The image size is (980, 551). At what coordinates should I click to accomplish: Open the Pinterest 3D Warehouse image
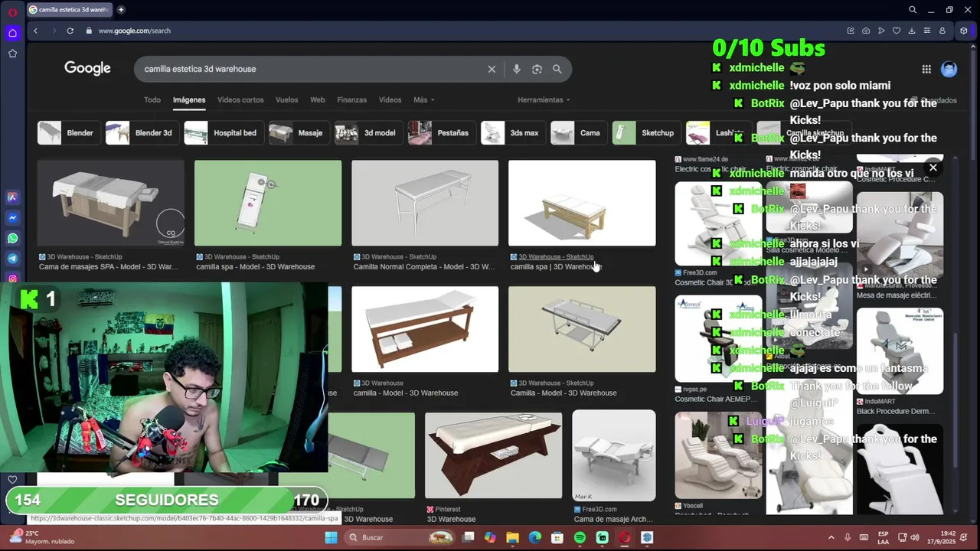[x=494, y=455]
